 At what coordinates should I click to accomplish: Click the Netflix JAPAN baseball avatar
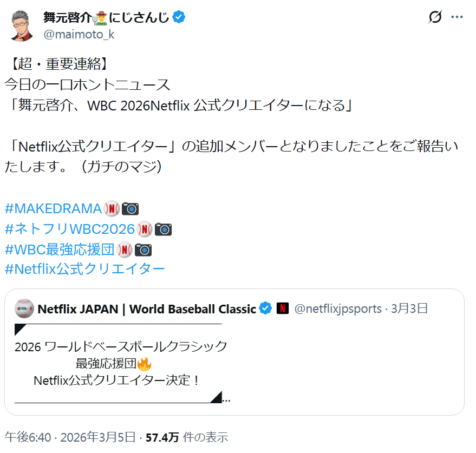click(x=24, y=308)
